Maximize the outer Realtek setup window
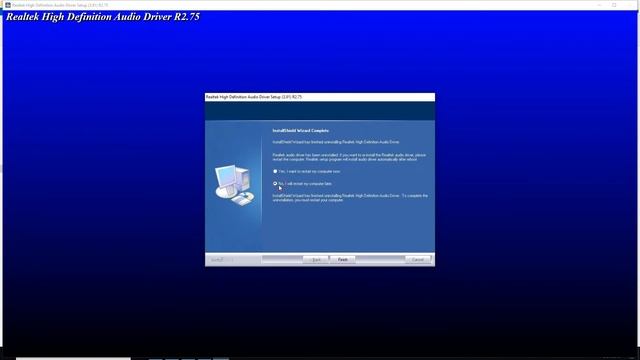The image size is (640, 360). coord(614,5)
